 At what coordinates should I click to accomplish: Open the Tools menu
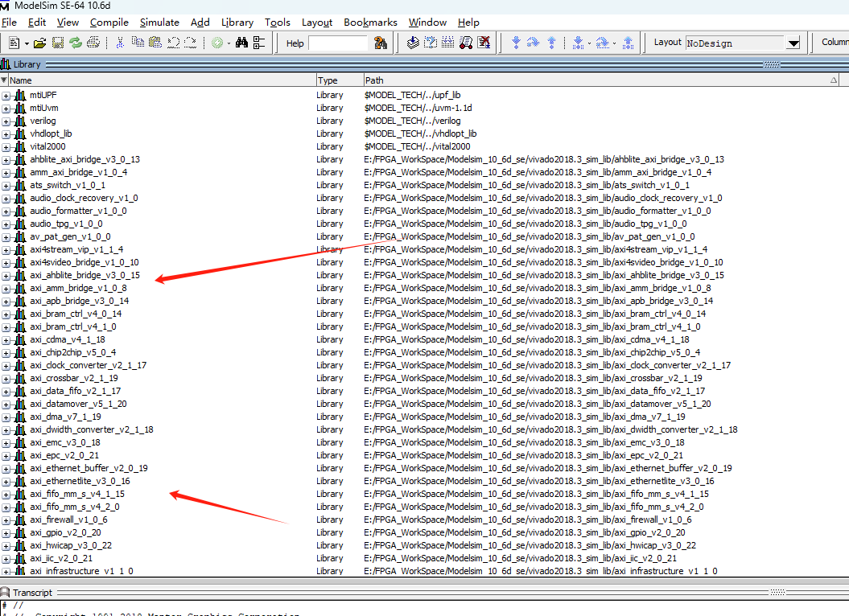pos(277,23)
